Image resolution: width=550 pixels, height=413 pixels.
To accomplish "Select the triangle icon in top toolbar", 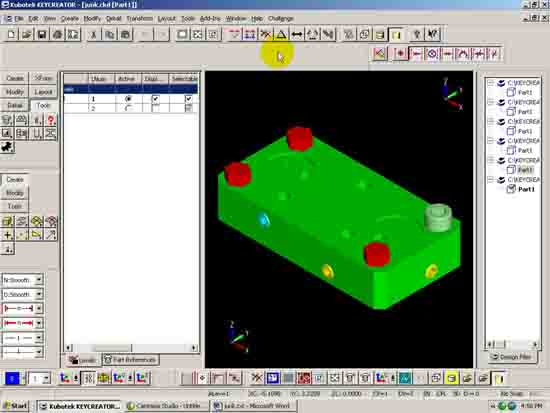I will 281,34.
